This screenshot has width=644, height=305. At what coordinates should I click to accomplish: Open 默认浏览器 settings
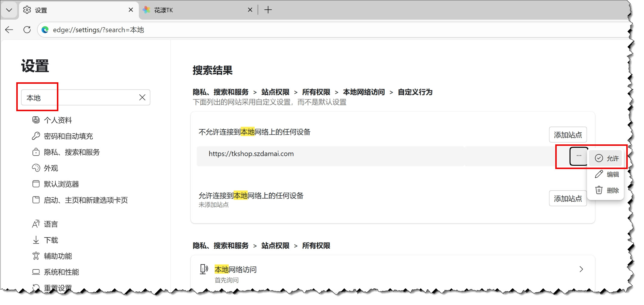(61, 184)
